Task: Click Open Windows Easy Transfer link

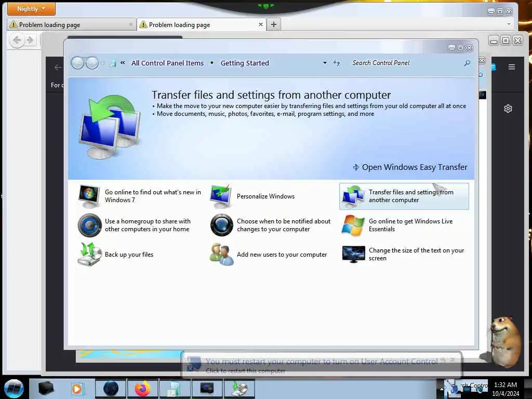Action: pos(410,167)
